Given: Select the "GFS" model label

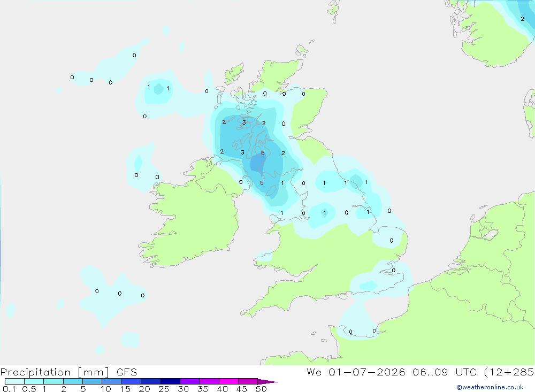Looking at the screenshot, I should click(127, 372).
